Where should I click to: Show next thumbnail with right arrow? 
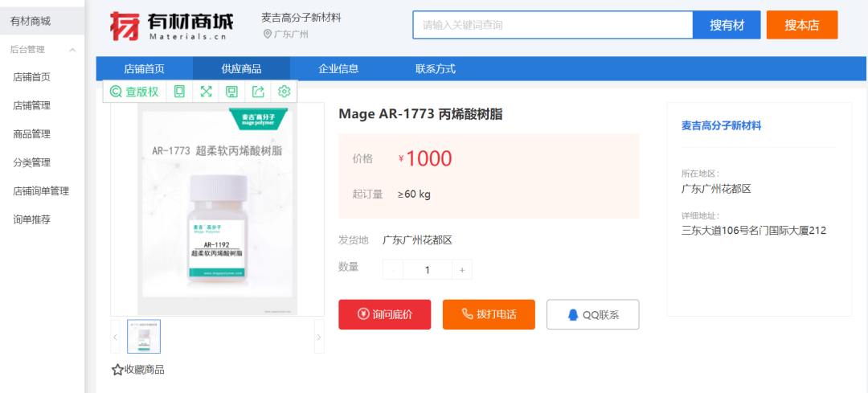[x=319, y=337]
